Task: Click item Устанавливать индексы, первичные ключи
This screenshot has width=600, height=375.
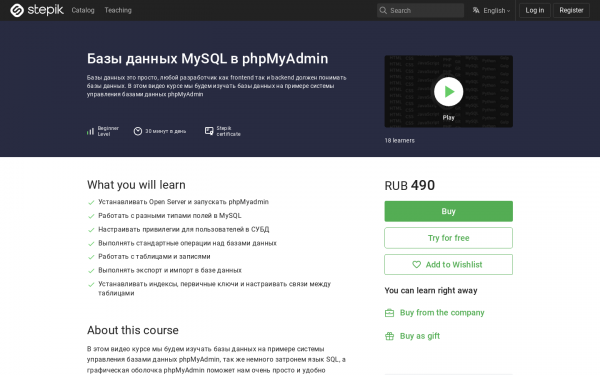Action: click(x=214, y=289)
